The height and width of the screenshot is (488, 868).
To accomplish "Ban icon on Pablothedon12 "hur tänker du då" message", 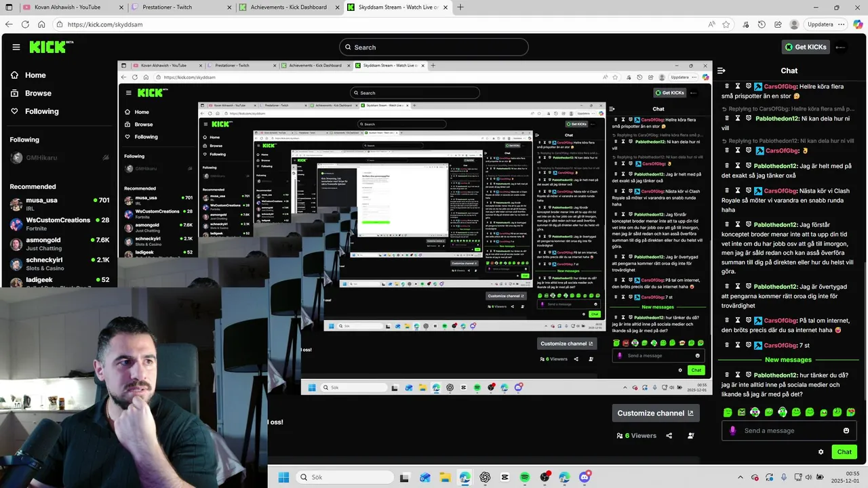I will point(749,375).
